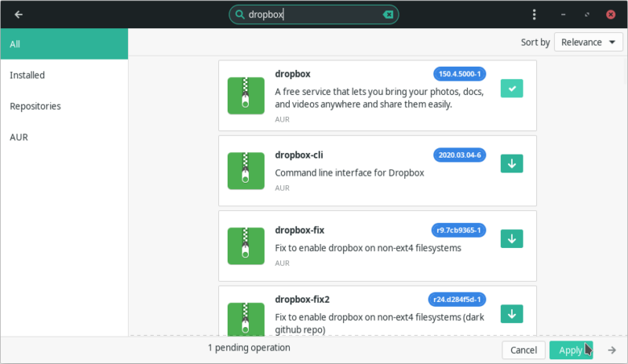Mark dropbox-fix for installation
The image size is (628, 364).
pyautogui.click(x=512, y=238)
